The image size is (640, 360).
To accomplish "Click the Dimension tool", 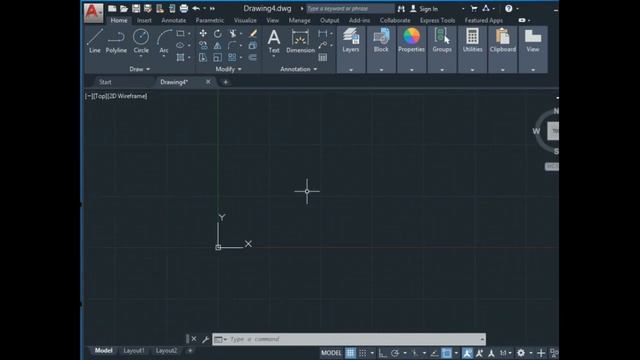I will click(300, 41).
